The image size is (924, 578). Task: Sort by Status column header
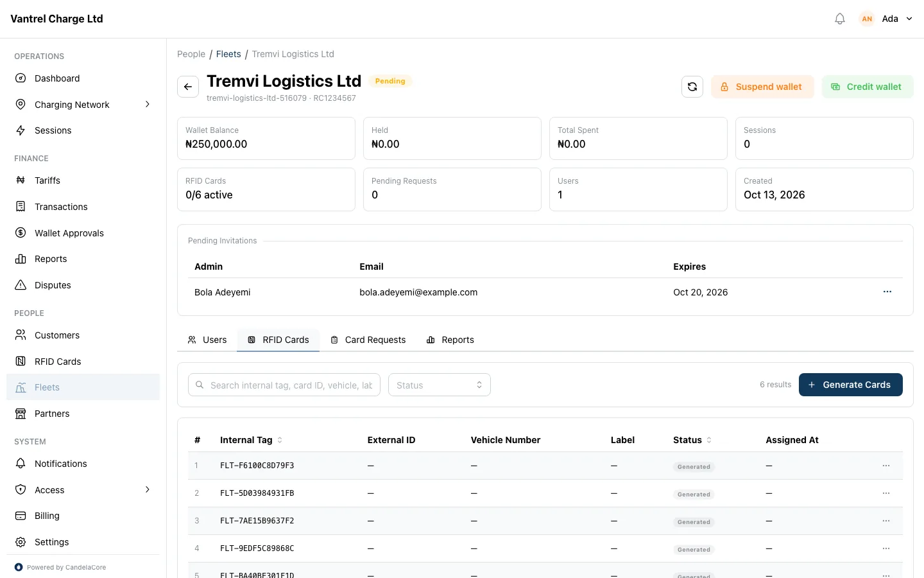[x=692, y=440]
